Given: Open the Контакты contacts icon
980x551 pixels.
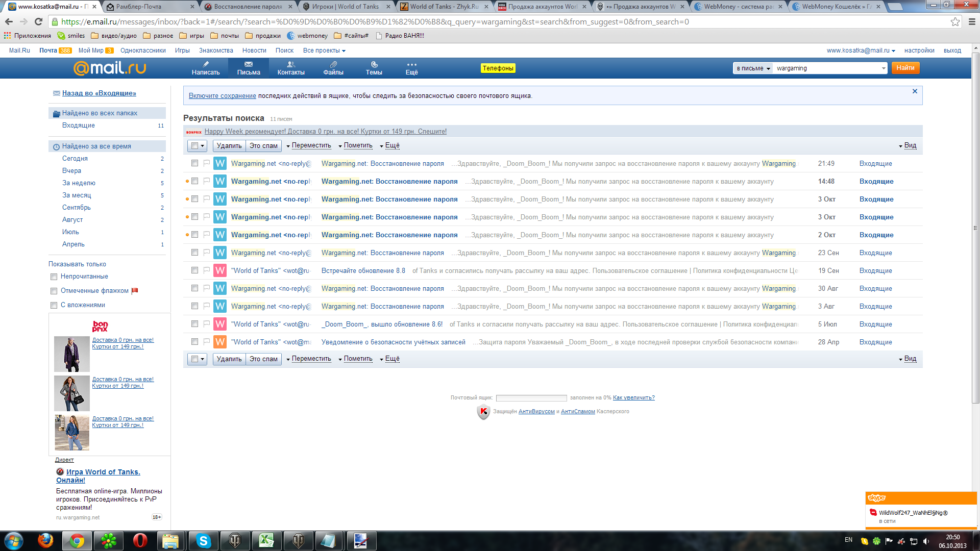Looking at the screenshot, I should click(291, 64).
